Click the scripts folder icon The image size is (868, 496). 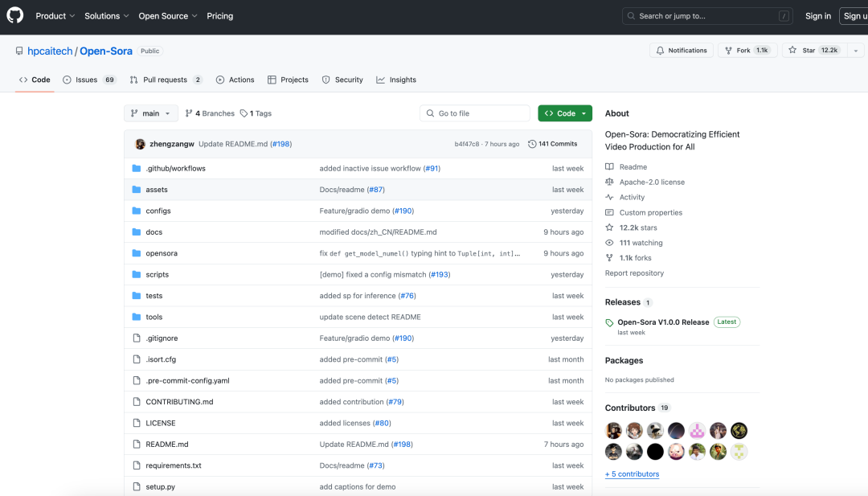click(x=137, y=275)
